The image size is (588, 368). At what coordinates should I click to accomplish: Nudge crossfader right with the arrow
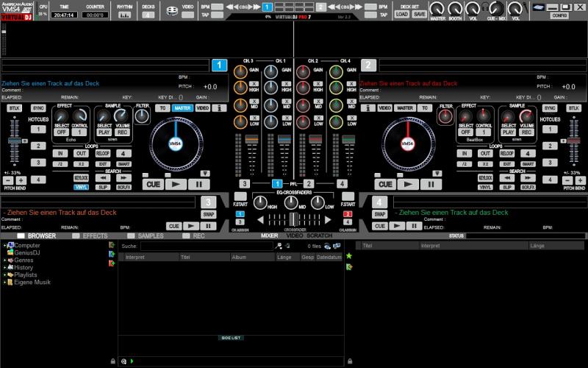pyautogui.click(x=328, y=220)
